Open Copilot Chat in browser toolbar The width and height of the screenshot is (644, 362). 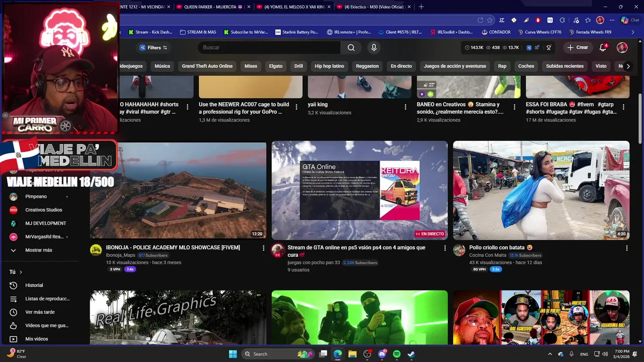(x=630, y=20)
